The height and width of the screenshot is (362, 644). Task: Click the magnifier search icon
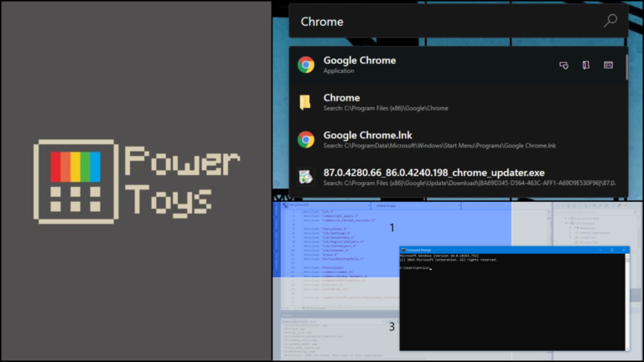(610, 20)
